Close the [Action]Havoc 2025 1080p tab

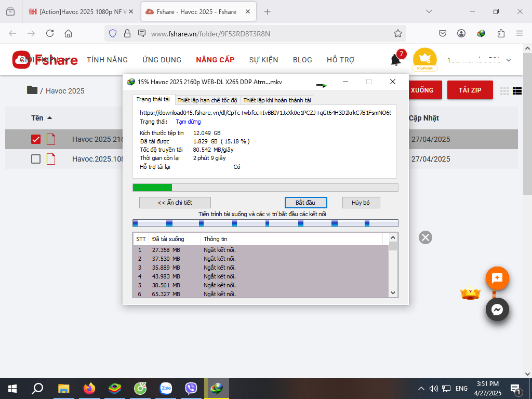[131, 12]
